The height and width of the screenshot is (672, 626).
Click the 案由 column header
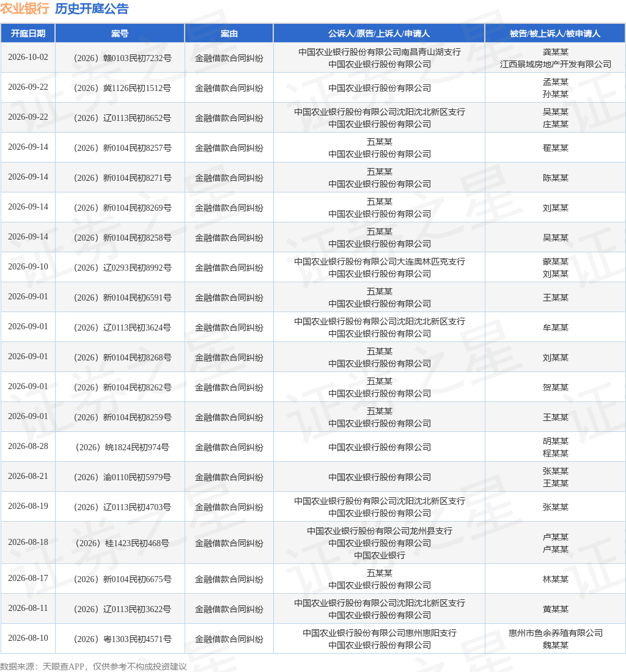229,34
